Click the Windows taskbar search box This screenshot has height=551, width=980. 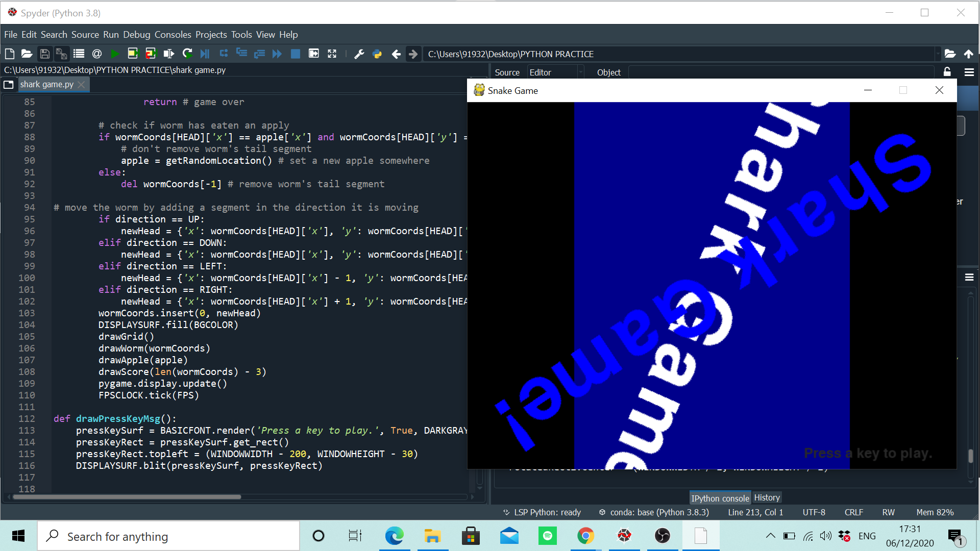pyautogui.click(x=168, y=536)
